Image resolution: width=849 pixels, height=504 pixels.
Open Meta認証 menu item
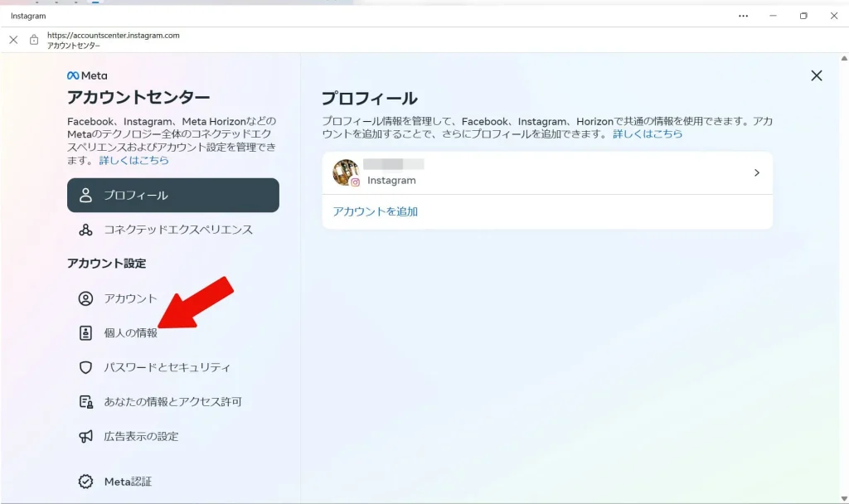tap(172, 482)
